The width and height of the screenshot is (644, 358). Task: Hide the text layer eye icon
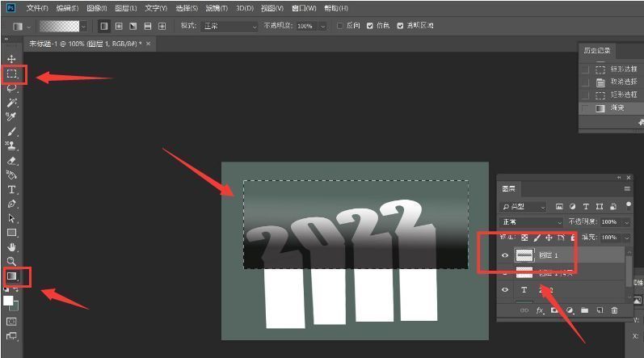tap(505, 290)
